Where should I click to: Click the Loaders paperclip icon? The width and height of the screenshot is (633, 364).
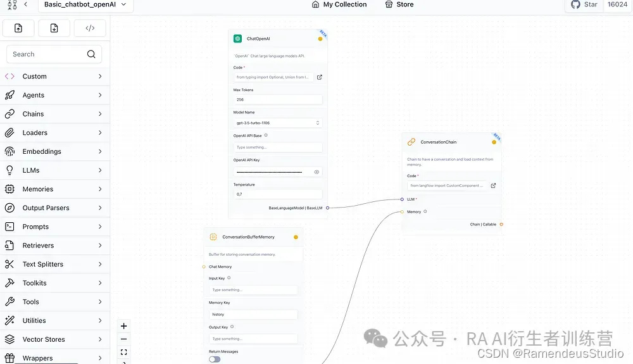point(9,132)
